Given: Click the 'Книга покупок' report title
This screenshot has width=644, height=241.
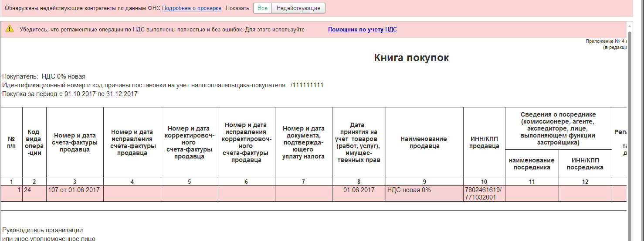Looking at the screenshot, I should tap(411, 58).
